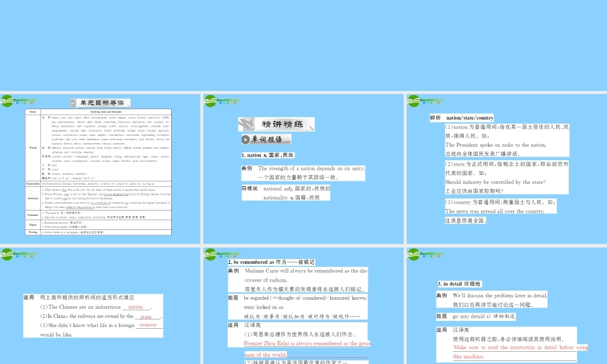Click the heading "辨析 nation/state/country"
The image size is (607, 364).
coord(461,118)
